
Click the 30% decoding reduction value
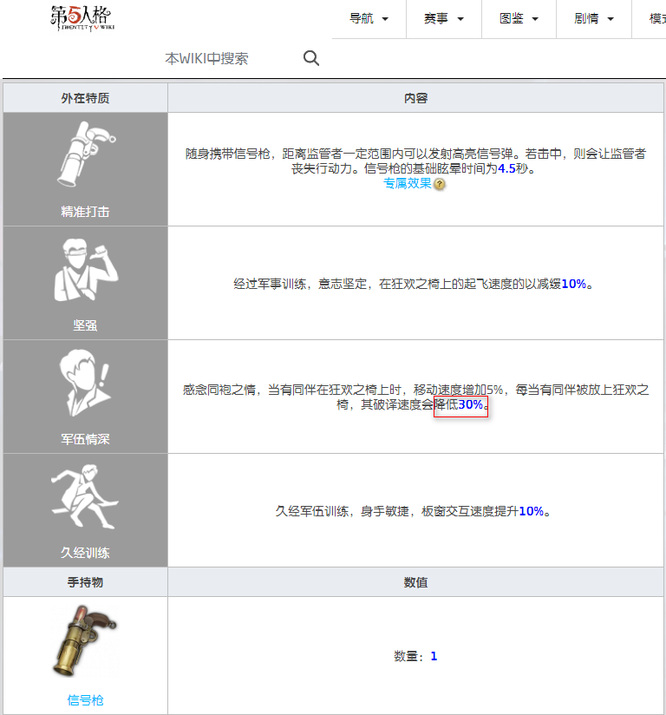coord(470,404)
